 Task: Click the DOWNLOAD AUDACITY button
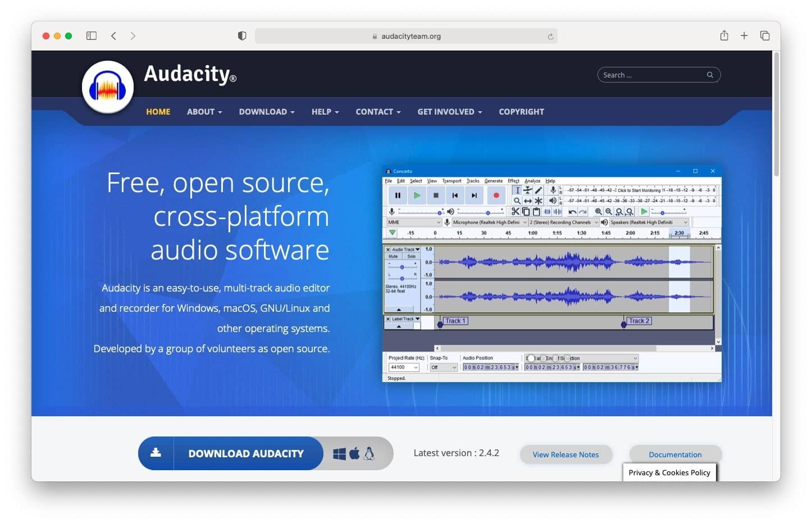click(x=231, y=453)
